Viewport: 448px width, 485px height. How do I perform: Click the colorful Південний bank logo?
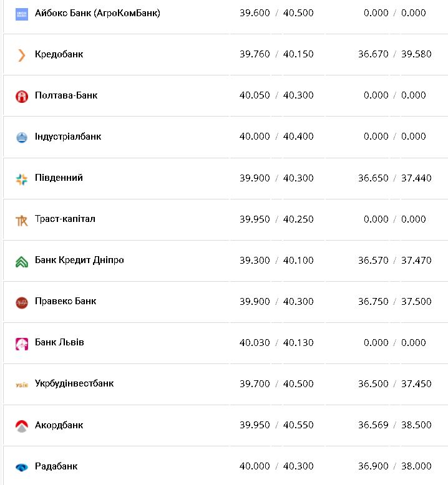[22, 179]
